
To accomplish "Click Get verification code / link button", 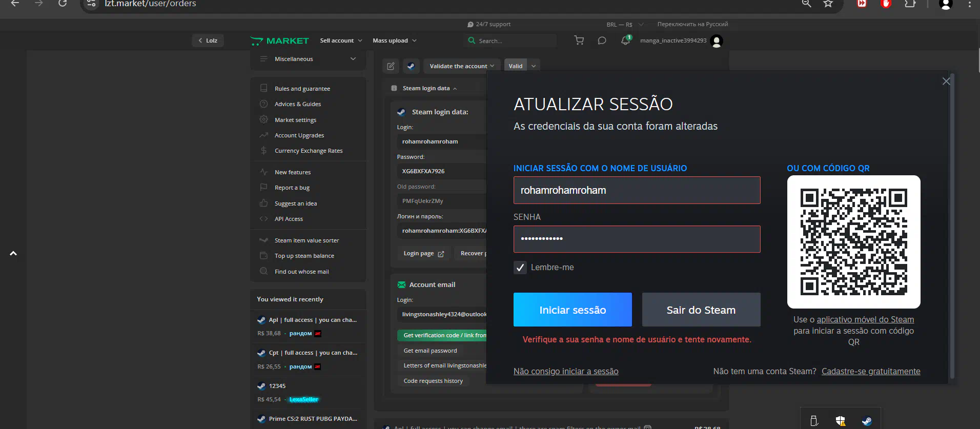I will (x=442, y=335).
